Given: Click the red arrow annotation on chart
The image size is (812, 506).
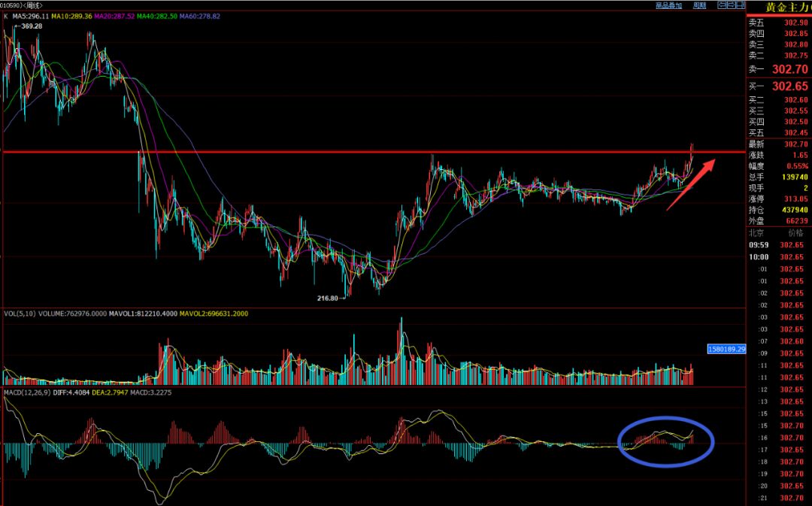Looking at the screenshot, I should pos(690,184).
